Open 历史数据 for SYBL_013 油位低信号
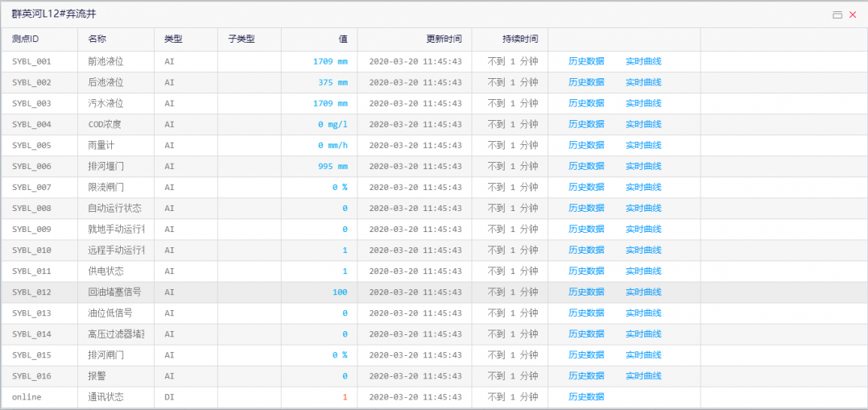Viewport: 868px width, 410px height. (586, 313)
